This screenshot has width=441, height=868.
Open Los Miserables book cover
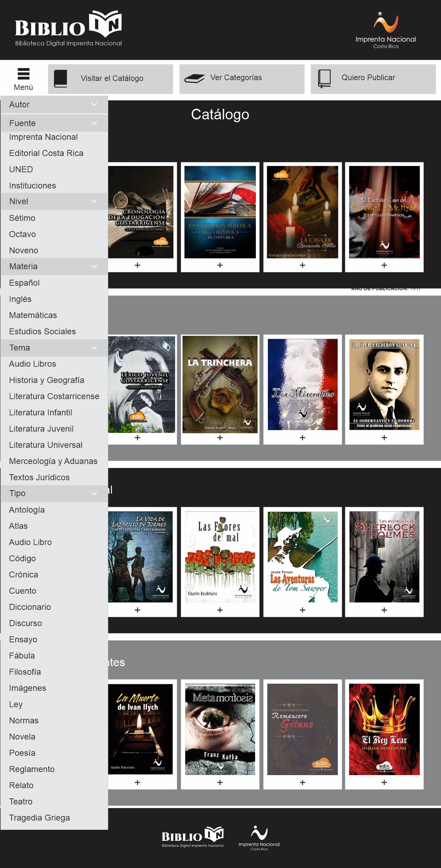[302, 384]
